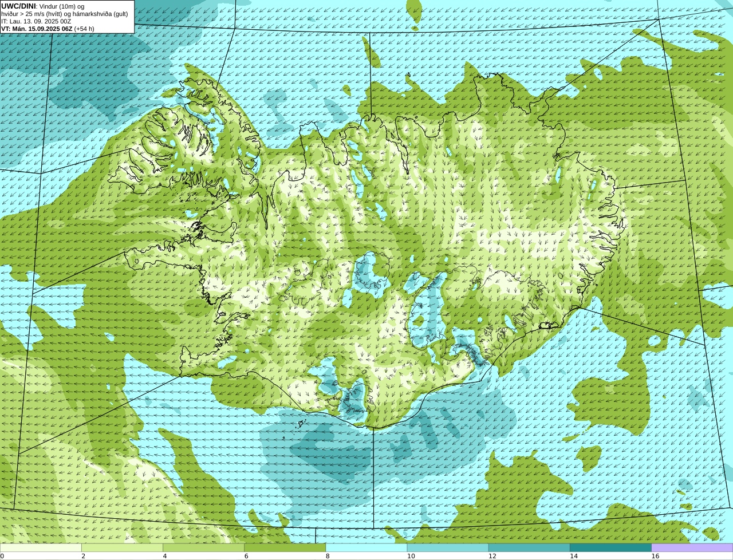
Task: Select the 10–12 m/s turquoise legend swatch
Action: 448,547
